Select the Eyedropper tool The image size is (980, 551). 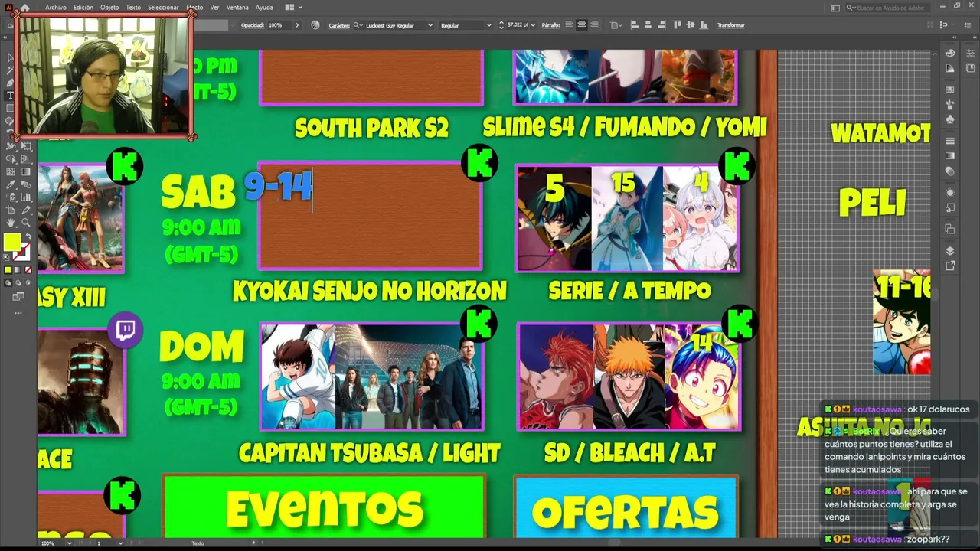click(x=11, y=184)
